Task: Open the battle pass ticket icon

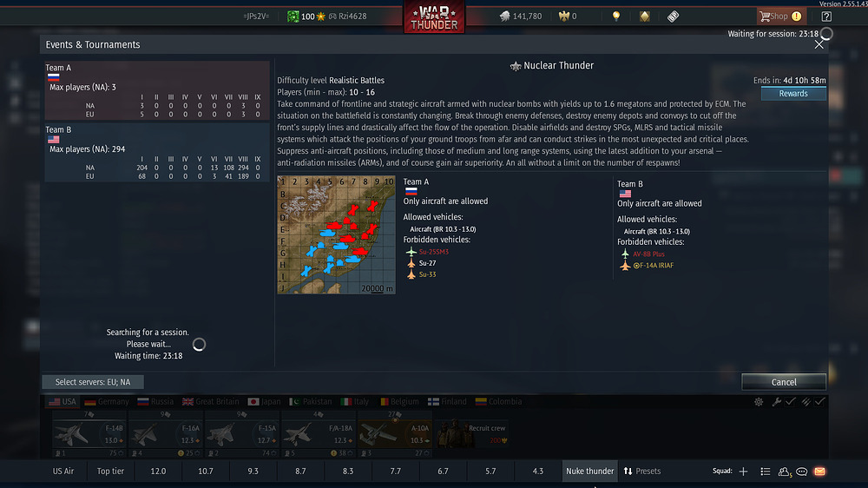Action: point(673,16)
